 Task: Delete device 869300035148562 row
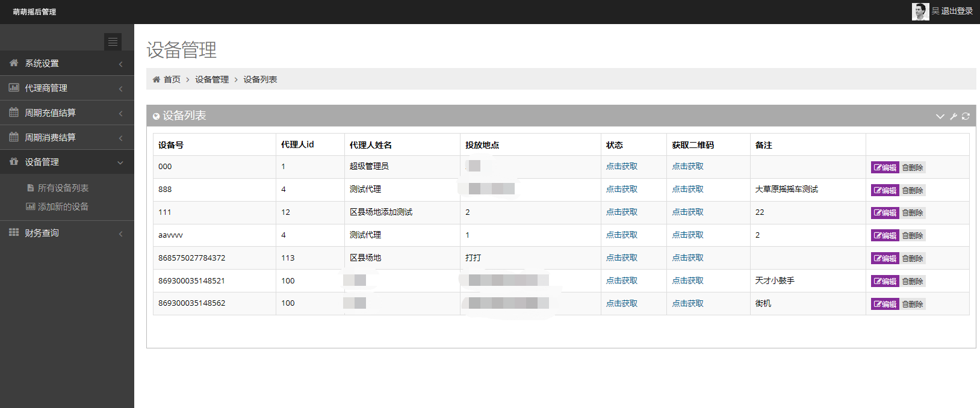tap(913, 304)
